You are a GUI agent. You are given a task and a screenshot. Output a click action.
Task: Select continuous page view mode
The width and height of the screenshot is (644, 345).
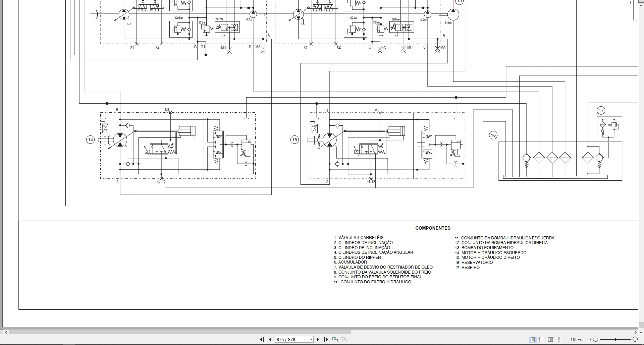point(541,340)
